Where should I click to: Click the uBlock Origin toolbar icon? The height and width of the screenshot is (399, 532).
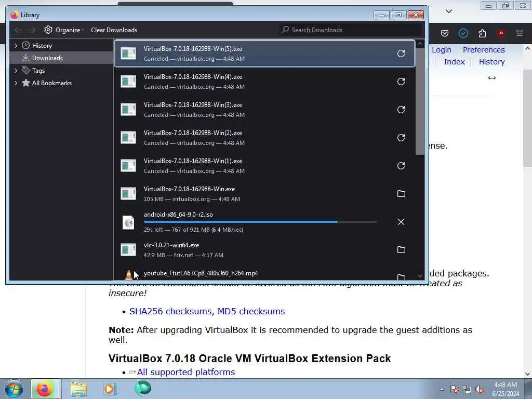[501, 33]
